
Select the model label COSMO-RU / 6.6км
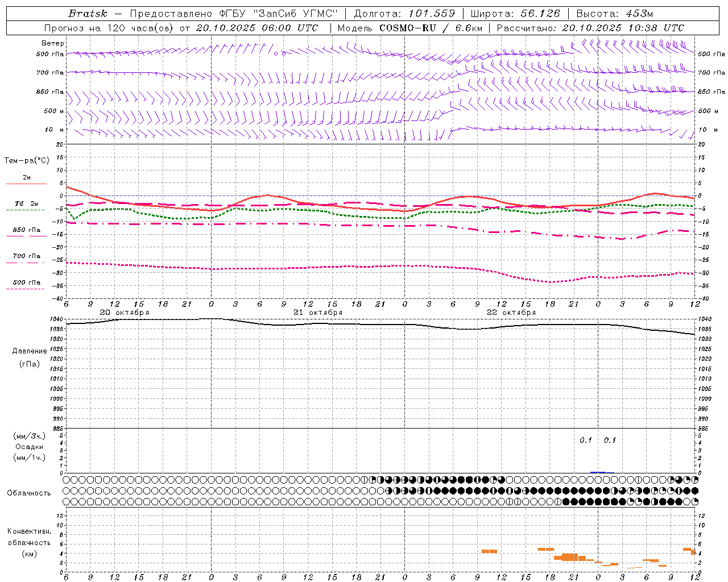point(432,28)
